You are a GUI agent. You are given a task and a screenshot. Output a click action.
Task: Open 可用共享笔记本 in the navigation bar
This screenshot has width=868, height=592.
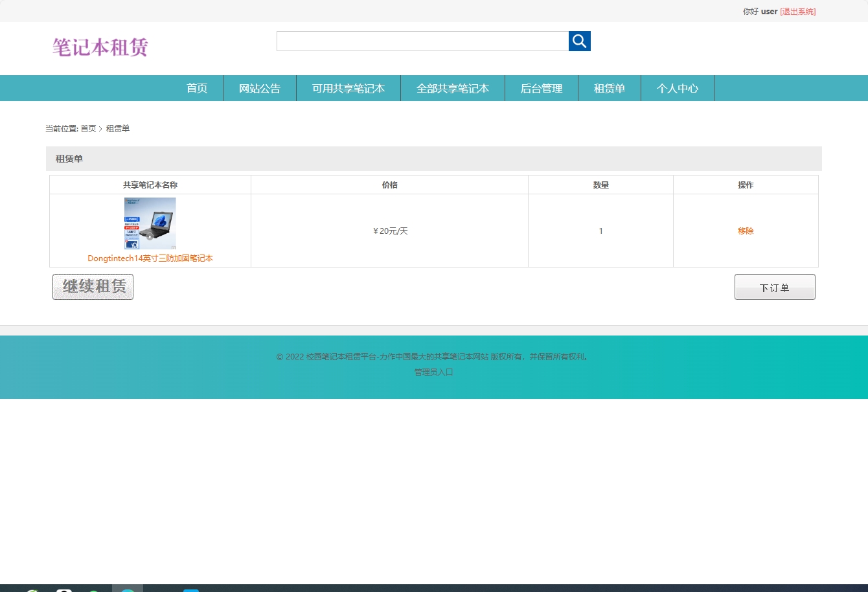click(x=348, y=88)
